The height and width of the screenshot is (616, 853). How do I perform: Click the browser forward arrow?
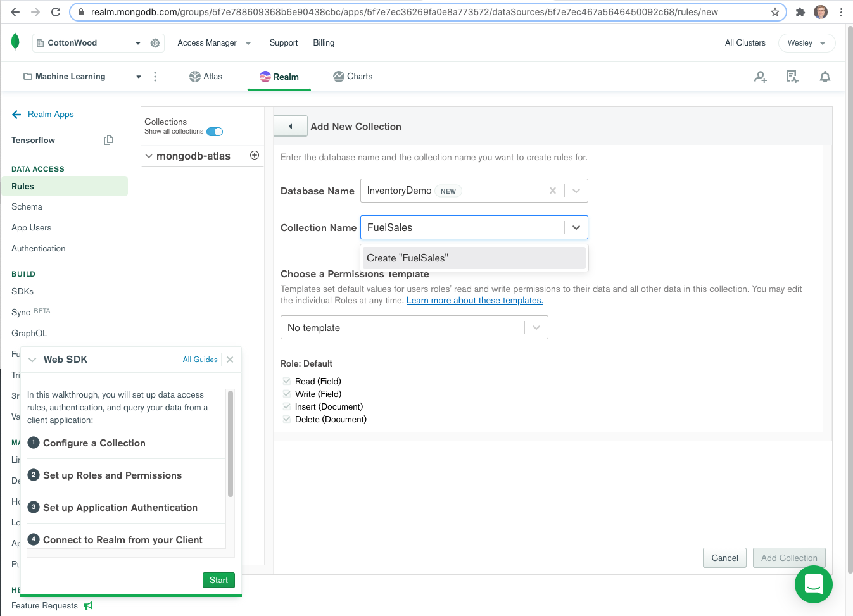pyautogui.click(x=35, y=12)
